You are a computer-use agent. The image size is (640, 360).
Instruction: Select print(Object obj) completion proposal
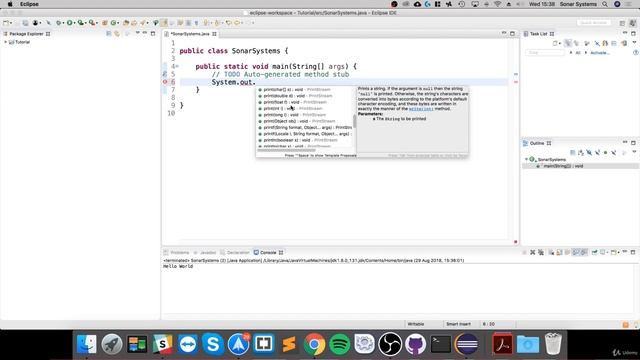click(x=305, y=121)
